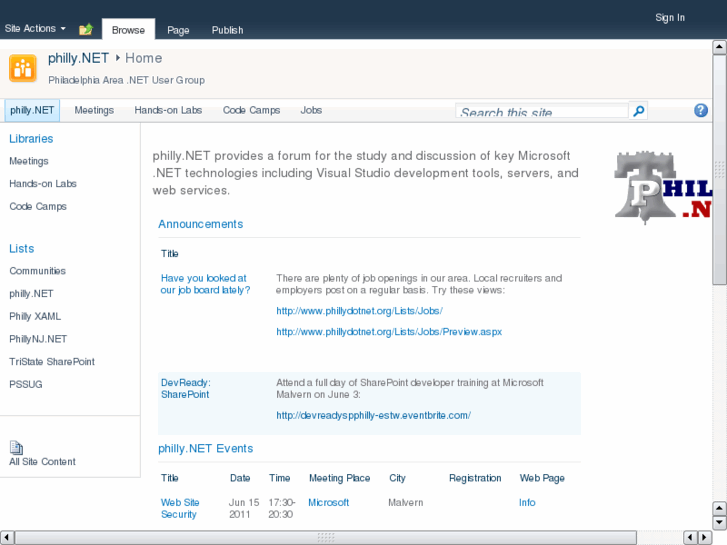727x545 pixels.
Task: Click the vertical scrollbar down arrow
Action: (719, 523)
